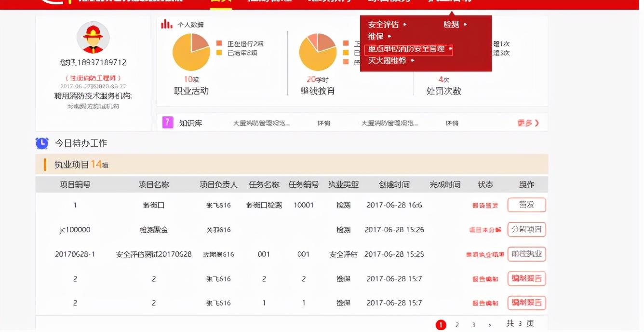Click the creation time 2017-06-28 15:25
Viewport: 644px width, 332px height.
coord(394,254)
